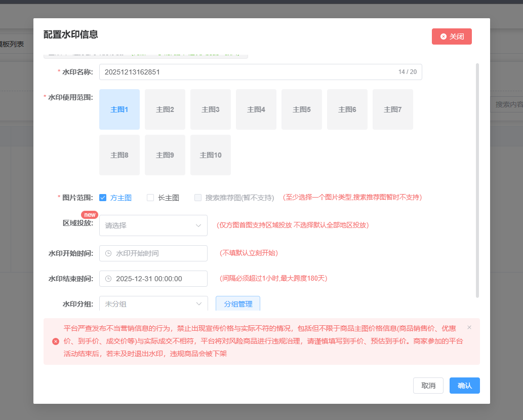Uncheck the 方主图 checkbox
The width and height of the screenshot is (523, 420).
tap(103, 198)
